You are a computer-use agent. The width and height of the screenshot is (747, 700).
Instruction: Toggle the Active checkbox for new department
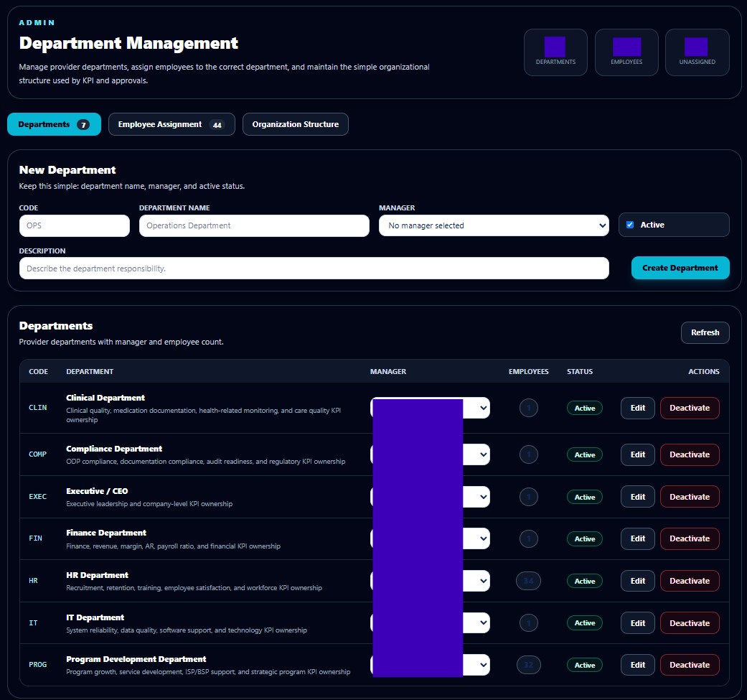630,225
